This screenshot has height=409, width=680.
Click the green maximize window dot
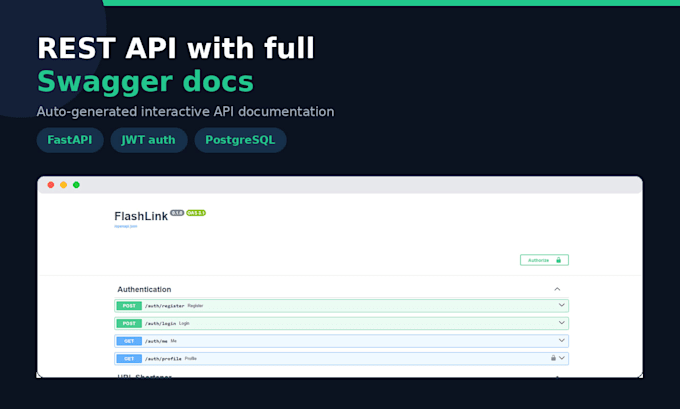point(76,185)
